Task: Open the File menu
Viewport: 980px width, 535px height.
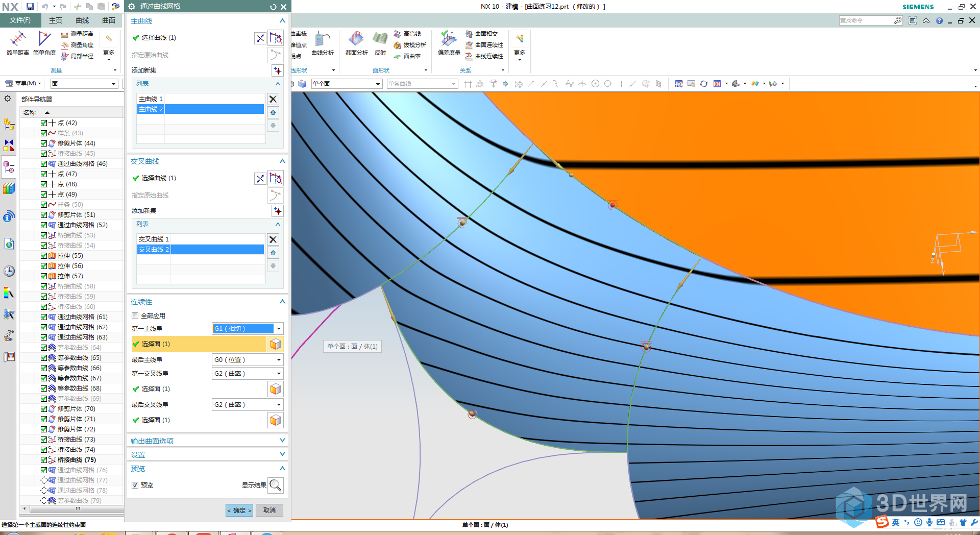Action: point(20,20)
